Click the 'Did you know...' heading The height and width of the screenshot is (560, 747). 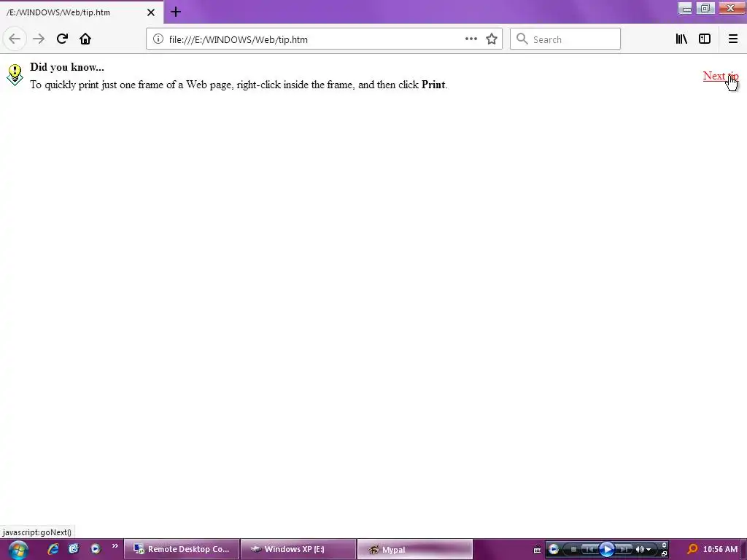pos(66,67)
